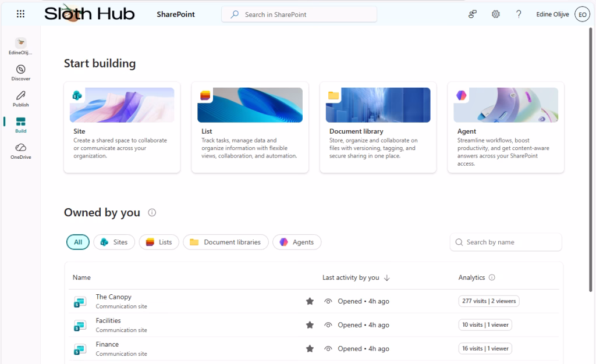Open the share network icon in header

[x=473, y=15]
